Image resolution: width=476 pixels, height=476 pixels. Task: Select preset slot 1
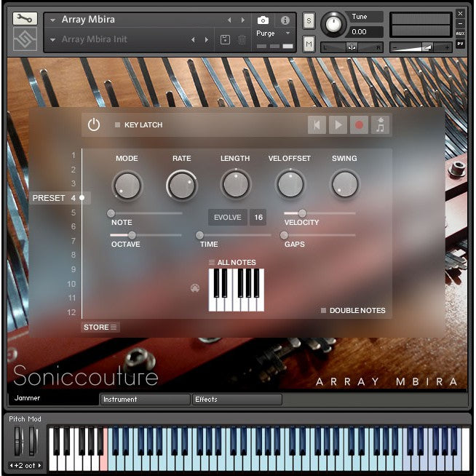point(74,155)
